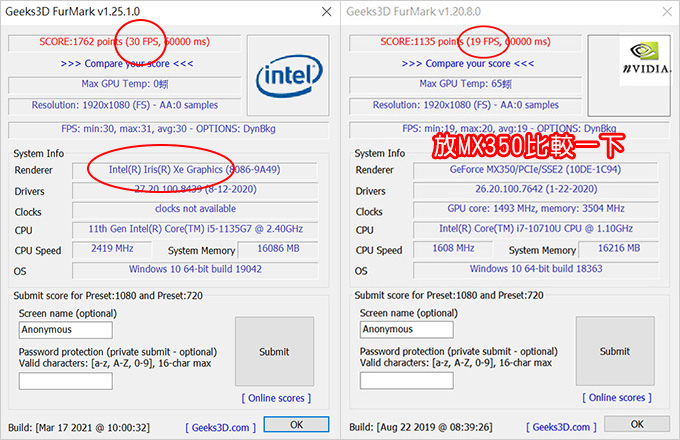Image resolution: width=680 pixels, height=440 pixels.
Task: Click 'clocks not available' value
Action: coord(196,209)
